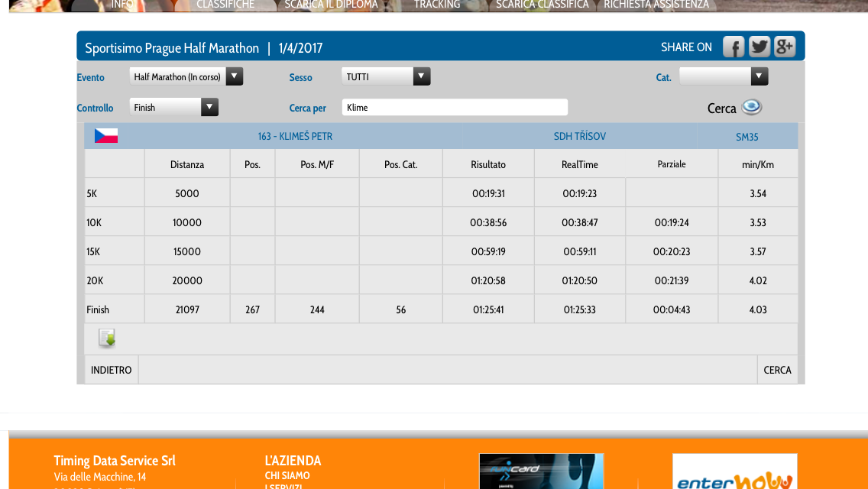Download results with green arrow document icon
This screenshot has width=868, height=489.
pos(107,338)
